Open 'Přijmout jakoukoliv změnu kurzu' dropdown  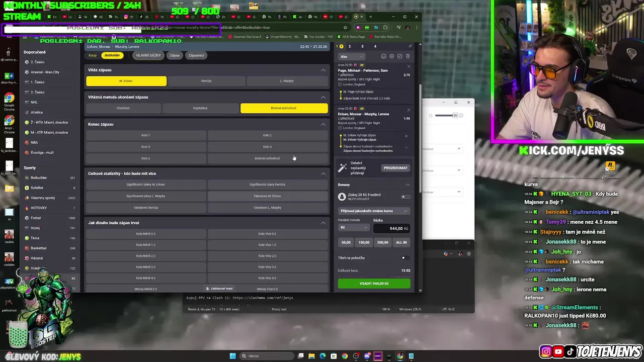[374, 211]
